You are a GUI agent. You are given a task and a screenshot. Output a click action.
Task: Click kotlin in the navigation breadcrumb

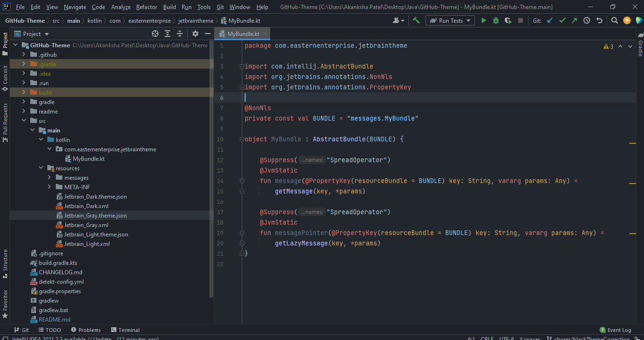(95, 21)
